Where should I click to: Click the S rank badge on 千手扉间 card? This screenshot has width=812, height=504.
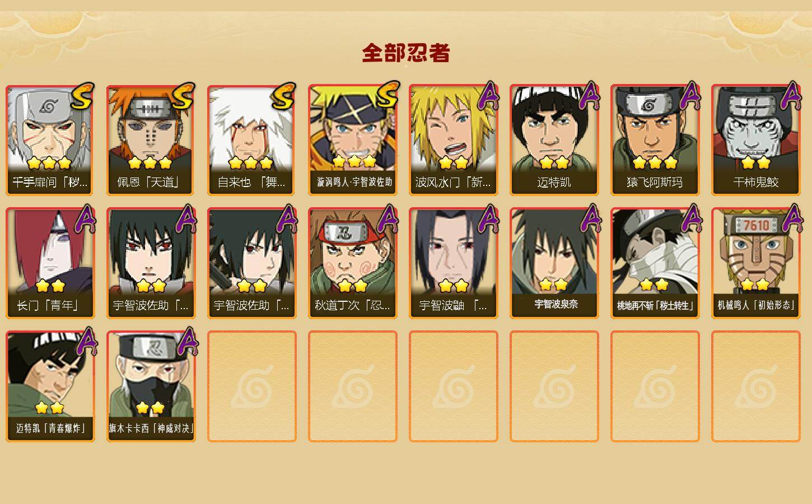pos(83,96)
